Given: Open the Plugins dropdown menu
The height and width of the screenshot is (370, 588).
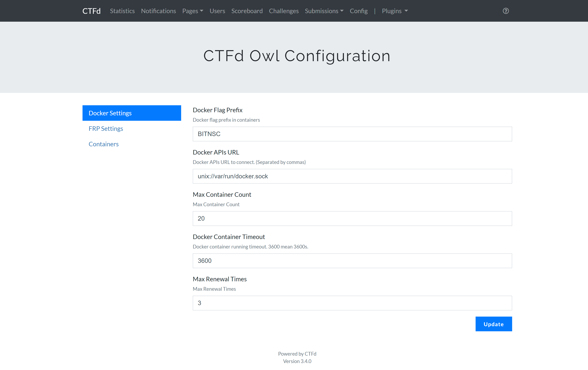Looking at the screenshot, I should click(395, 11).
